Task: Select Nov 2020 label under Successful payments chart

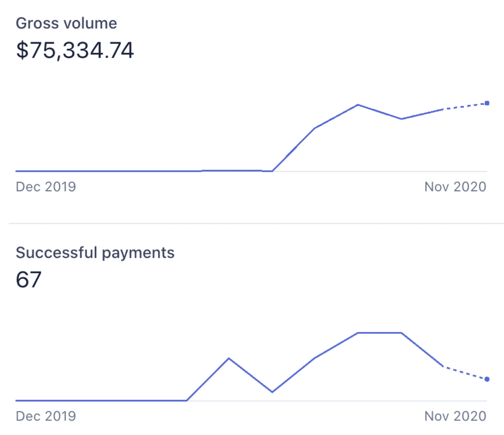Action: 455,416
